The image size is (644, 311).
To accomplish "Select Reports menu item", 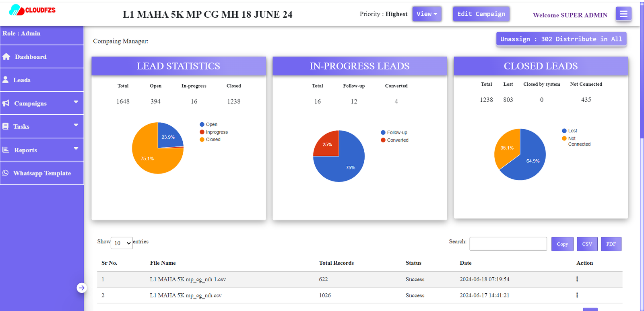I will 42,150.
